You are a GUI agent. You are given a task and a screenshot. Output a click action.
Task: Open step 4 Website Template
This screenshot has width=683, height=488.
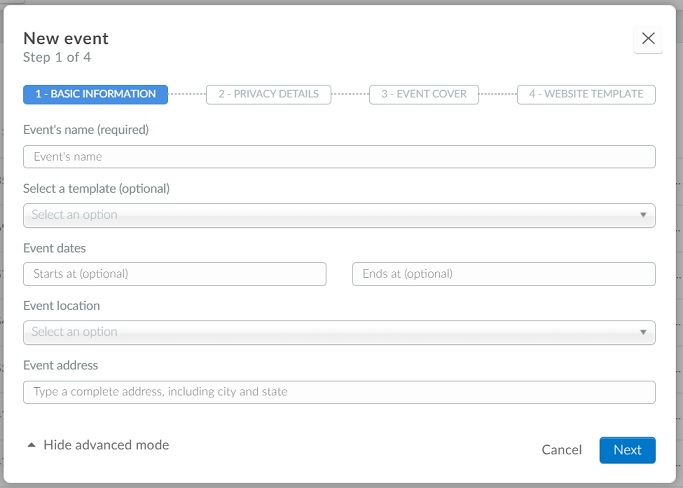pyautogui.click(x=586, y=94)
